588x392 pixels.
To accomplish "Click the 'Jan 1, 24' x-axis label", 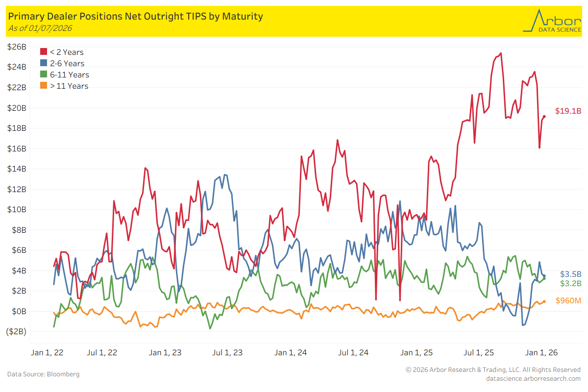I will point(291,352).
